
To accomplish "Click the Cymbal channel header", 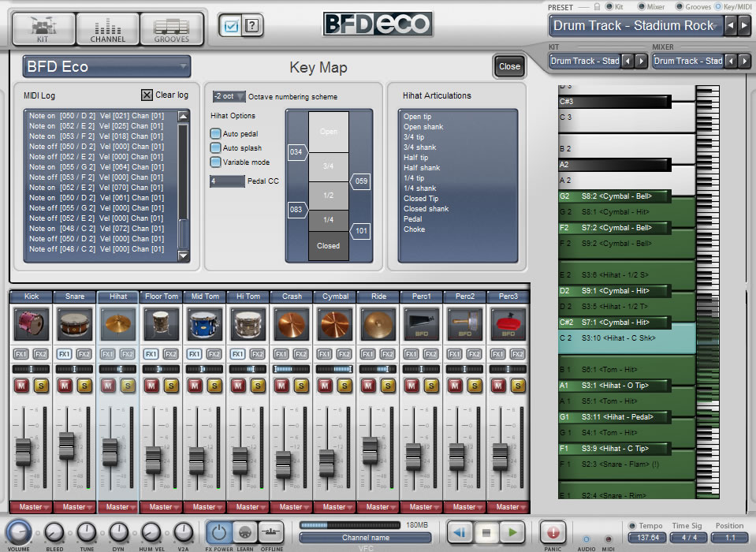I will [335, 297].
